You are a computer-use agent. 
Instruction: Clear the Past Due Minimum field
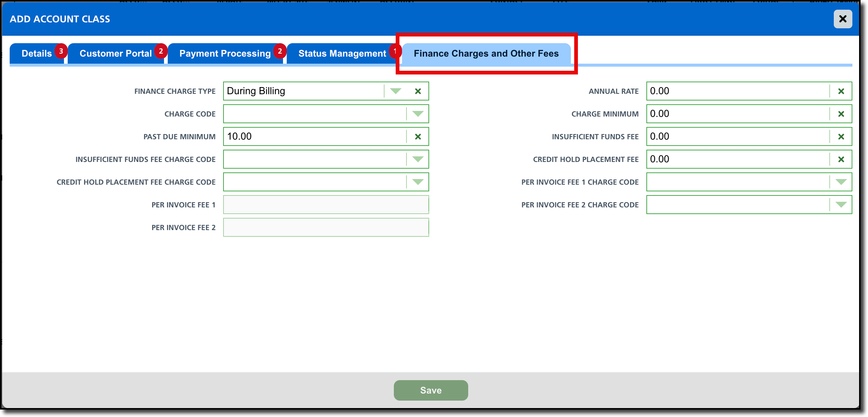(418, 137)
